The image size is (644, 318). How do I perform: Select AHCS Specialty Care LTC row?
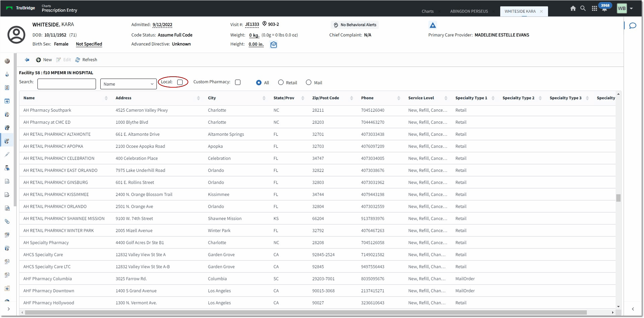[317, 267]
